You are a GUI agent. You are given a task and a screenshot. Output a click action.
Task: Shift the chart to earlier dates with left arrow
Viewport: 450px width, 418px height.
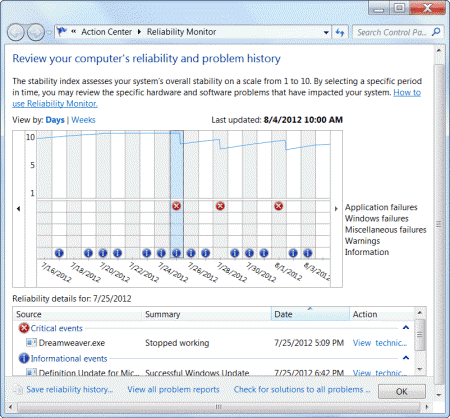[x=18, y=209]
